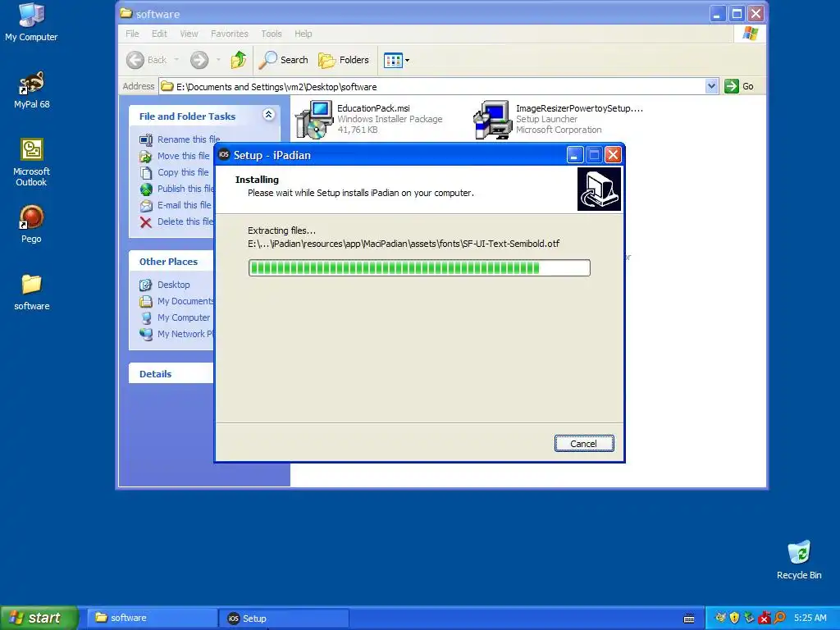Click Rename this file link
The image size is (840, 630).
189,139
